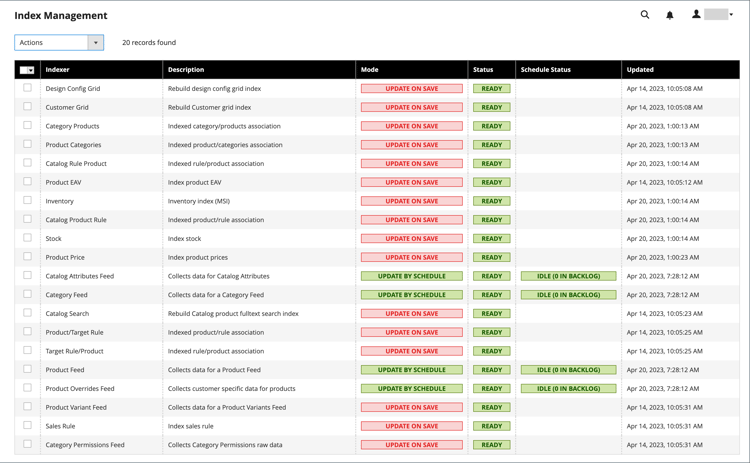Click the Index Management page title
This screenshot has width=750, height=463.
pyautogui.click(x=61, y=15)
